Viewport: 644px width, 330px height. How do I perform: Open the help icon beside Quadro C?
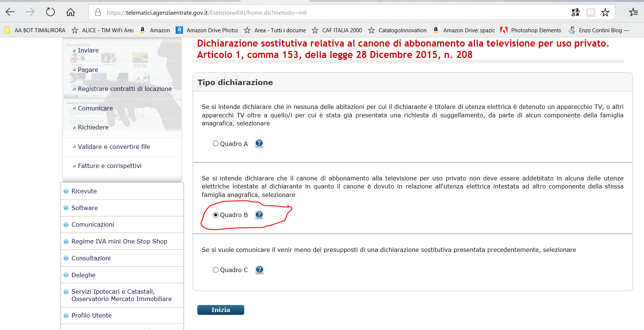259,270
